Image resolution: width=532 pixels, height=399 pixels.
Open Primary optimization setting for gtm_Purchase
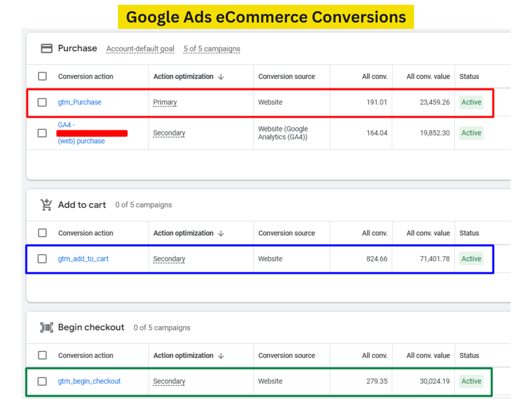(x=165, y=102)
